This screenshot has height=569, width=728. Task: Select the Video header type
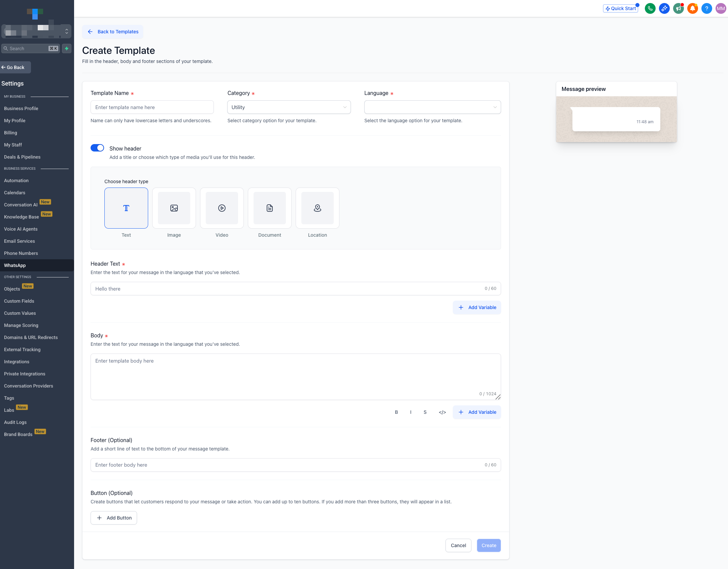[222, 208]
